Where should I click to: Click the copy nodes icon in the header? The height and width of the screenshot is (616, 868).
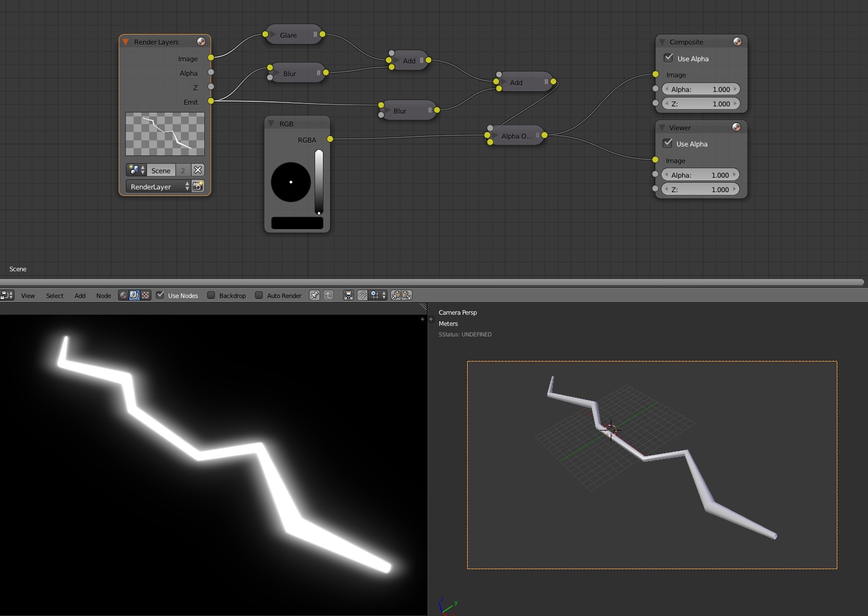tap(396, 295)
